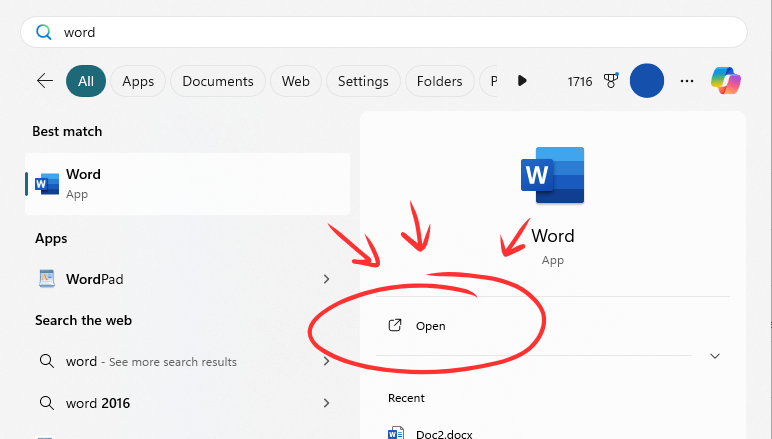
Task: Select the Word best match result
Action: point(188,184)
